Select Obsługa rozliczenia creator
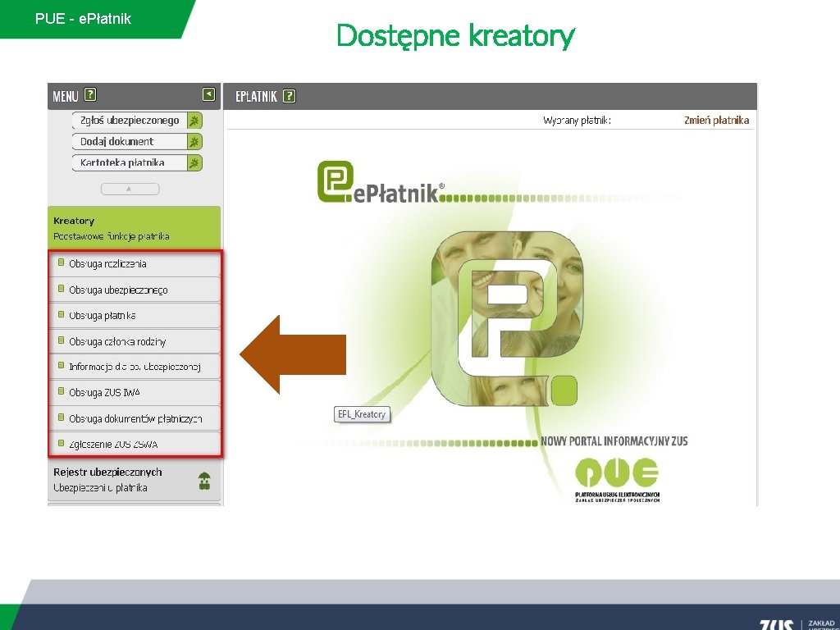 click(x=135, y=263)
